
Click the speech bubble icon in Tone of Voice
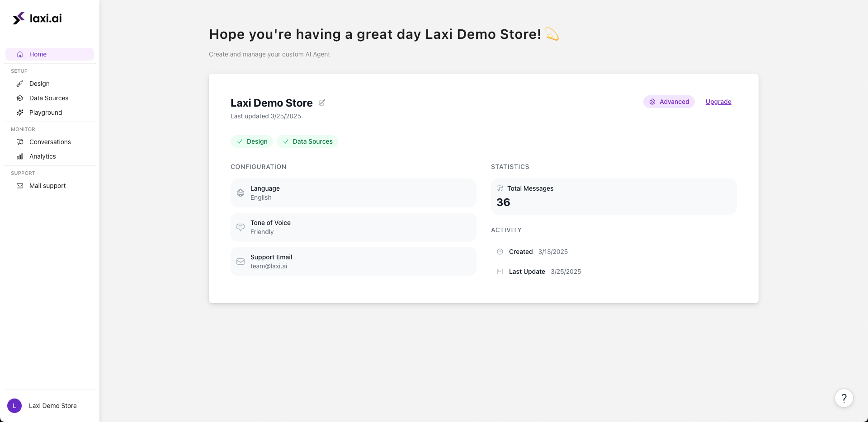point(241,227)
